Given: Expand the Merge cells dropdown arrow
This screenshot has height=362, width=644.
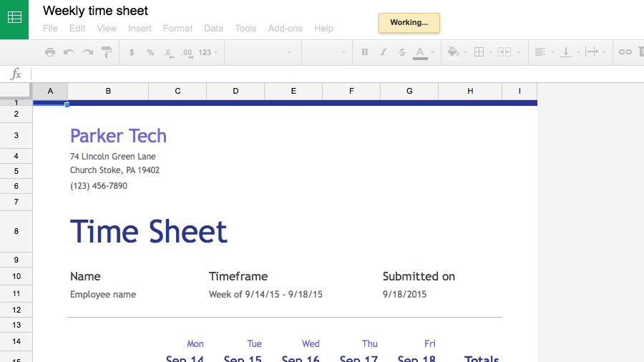Looking at the screenshot, I should pyautogui.click(x=518, y=52).
